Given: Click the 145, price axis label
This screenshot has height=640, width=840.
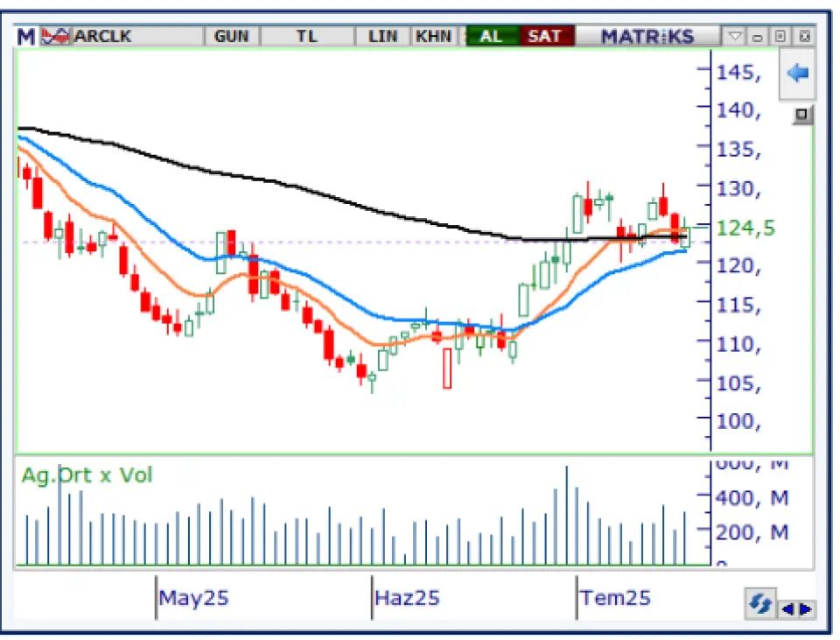Looking at the screenshot, I should click(x=738, y=72).
